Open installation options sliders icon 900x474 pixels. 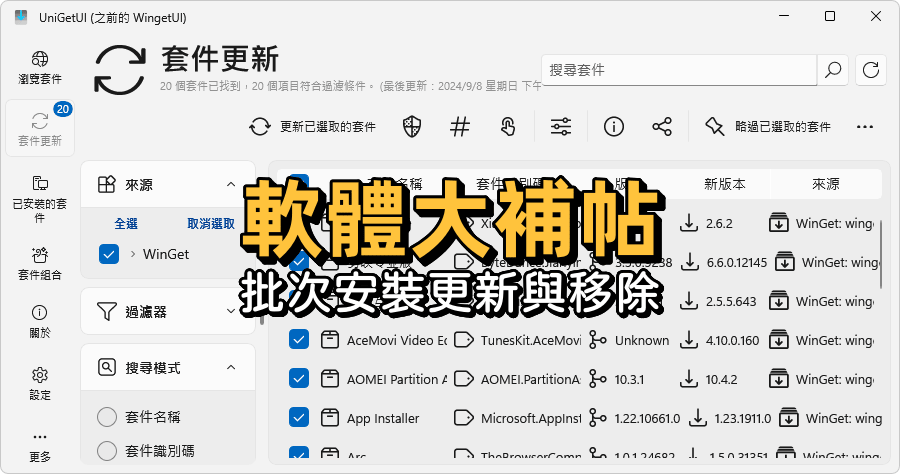tap(561, 126)
